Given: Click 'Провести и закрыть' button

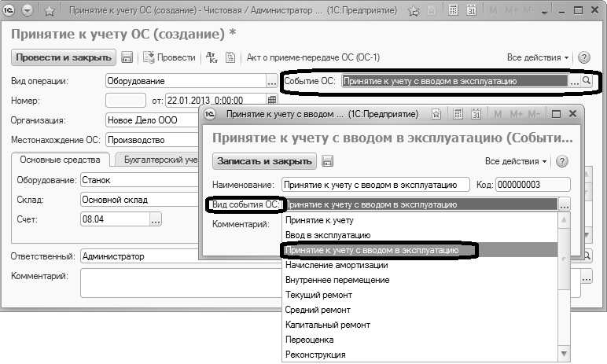Looking at the screenshot, I should pos(64,57).
